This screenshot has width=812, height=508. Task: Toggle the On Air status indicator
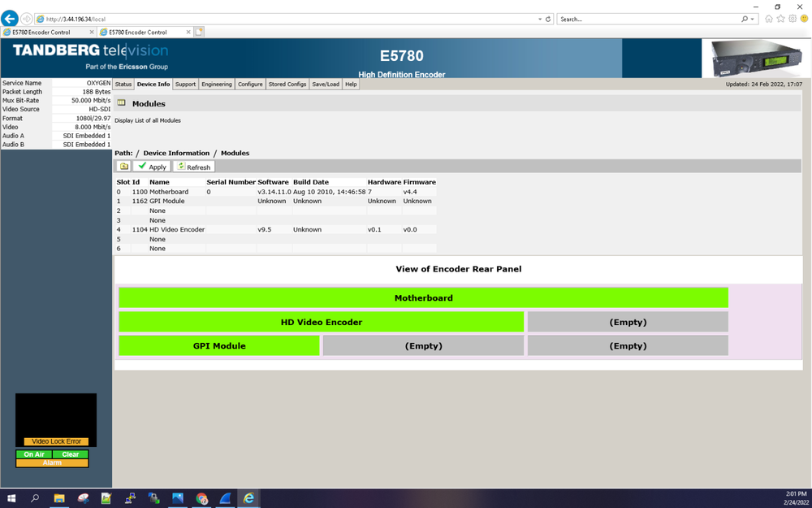pos(34,454)
